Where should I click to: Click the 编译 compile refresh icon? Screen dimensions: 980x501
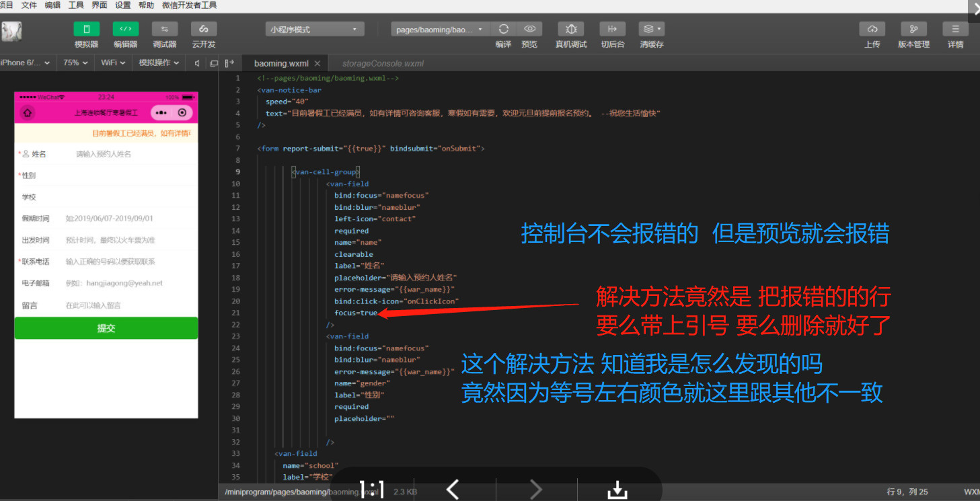coord(503,29)
